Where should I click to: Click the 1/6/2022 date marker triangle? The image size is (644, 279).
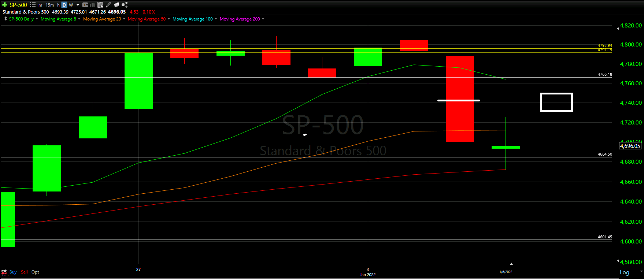(x=511, y=264)
